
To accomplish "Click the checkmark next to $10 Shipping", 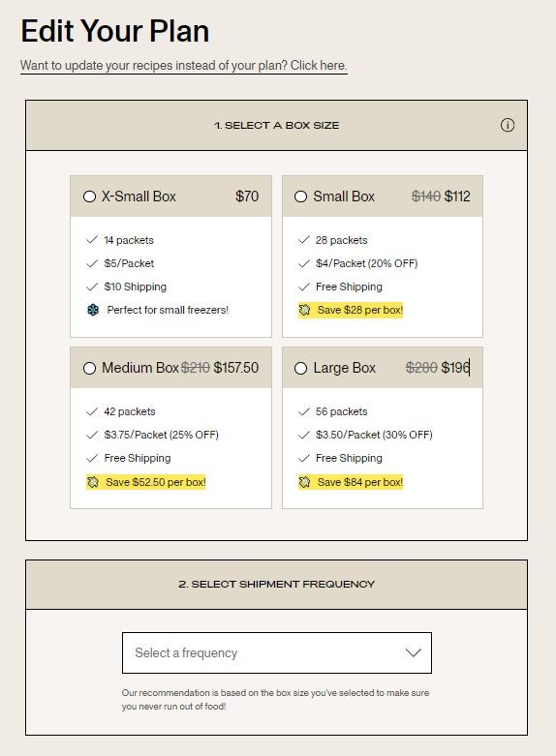I will click(x=92, y=287).
